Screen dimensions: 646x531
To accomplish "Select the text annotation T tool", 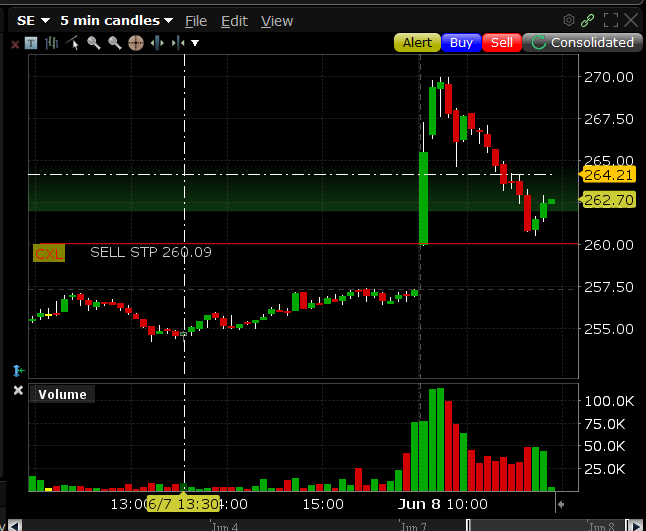I will tap(31, 43).
